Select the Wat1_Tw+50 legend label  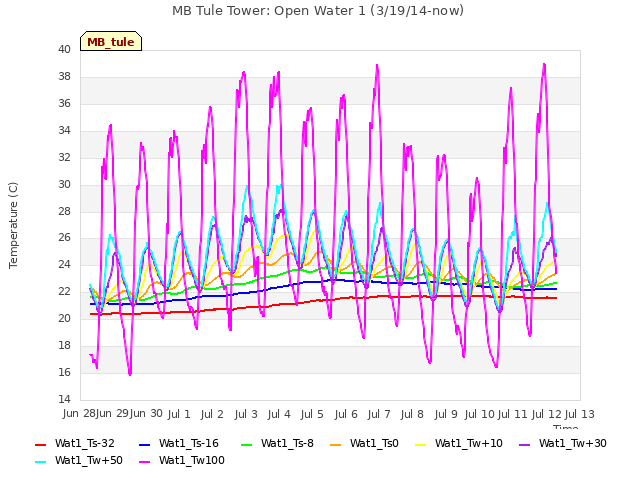tap(89, 460)
